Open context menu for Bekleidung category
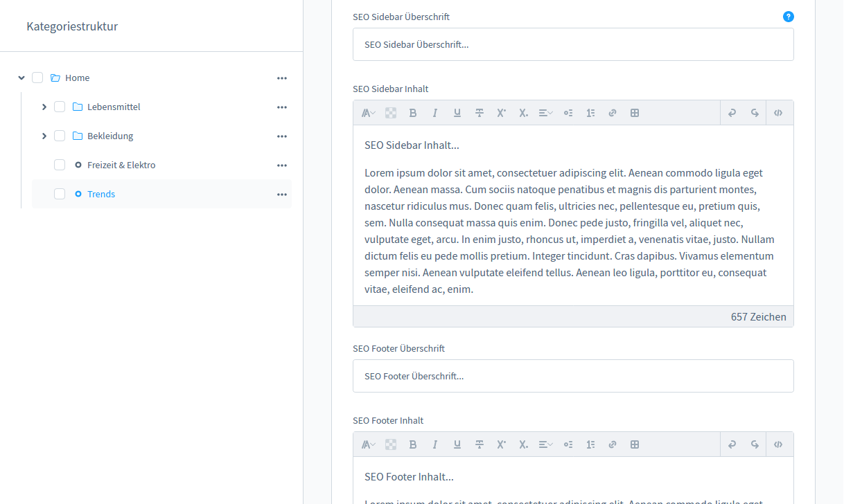 (282, 136)
